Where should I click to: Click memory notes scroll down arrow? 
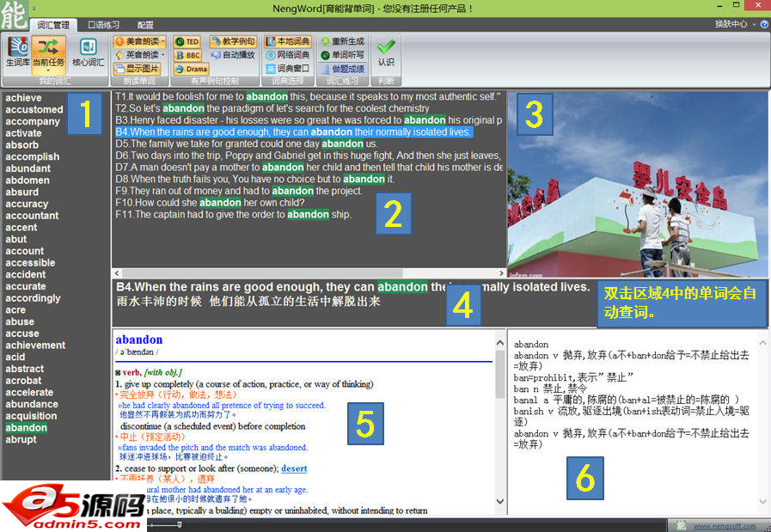[762, 502]
